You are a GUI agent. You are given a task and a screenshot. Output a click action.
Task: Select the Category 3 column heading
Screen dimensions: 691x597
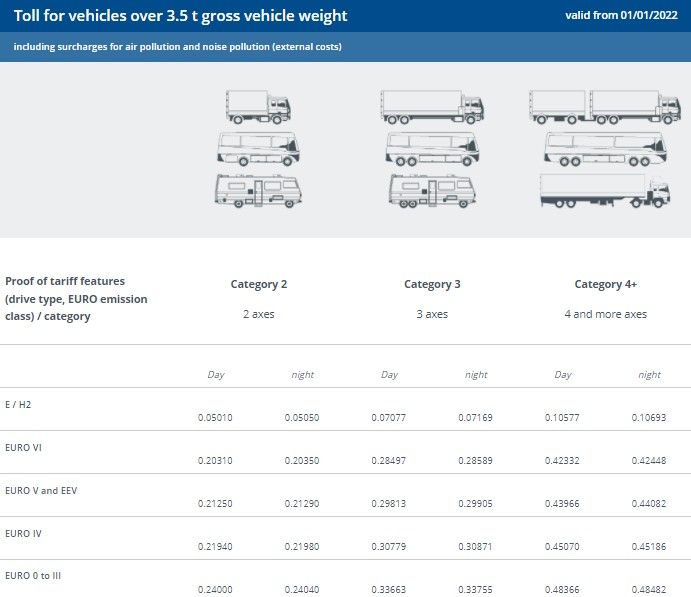point(432,284)
